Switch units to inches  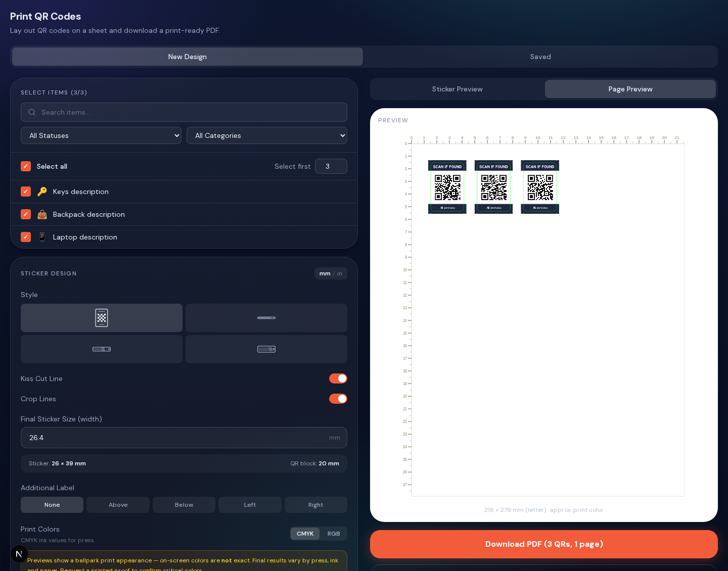tap(340, 273)
